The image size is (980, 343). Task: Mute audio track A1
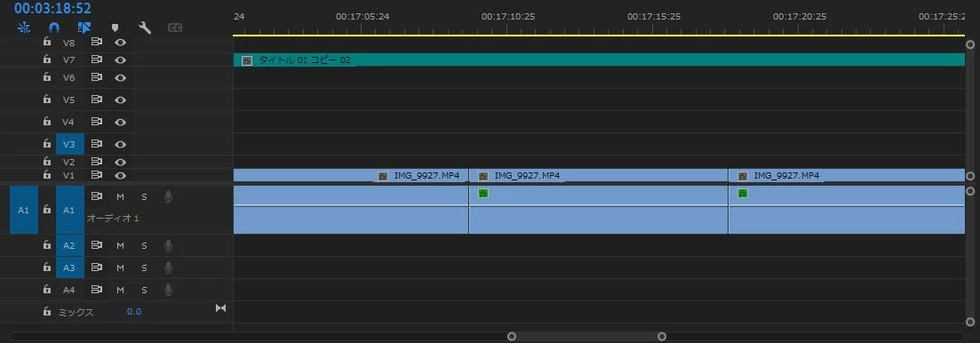(x=121, y=196)
